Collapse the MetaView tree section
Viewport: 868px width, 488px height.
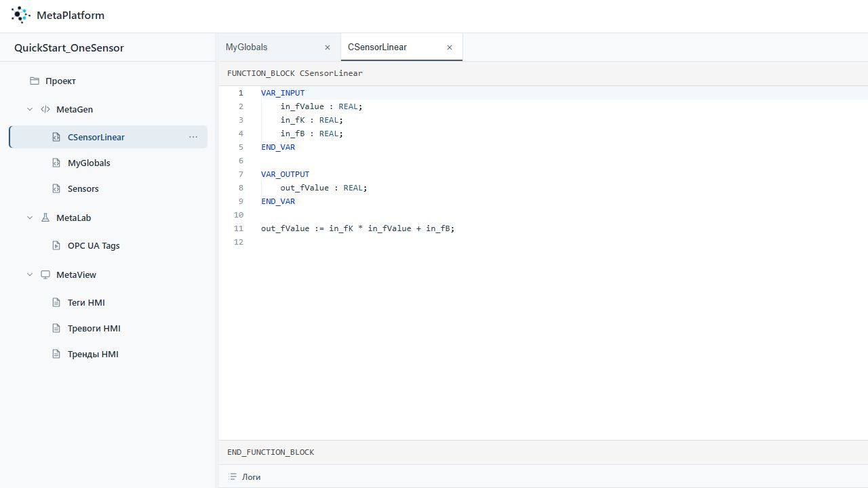pos(30,274)
